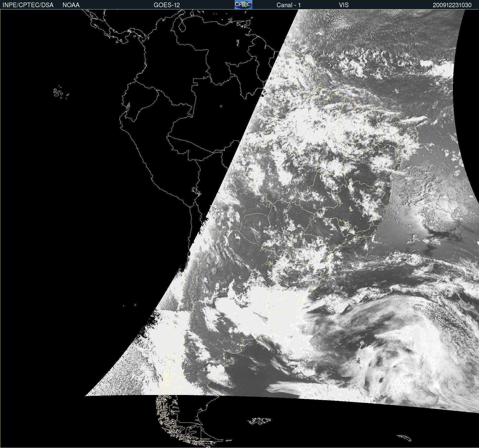
Task: Click the GOES-12 satellite label
Action: click(x=167, y=5)
